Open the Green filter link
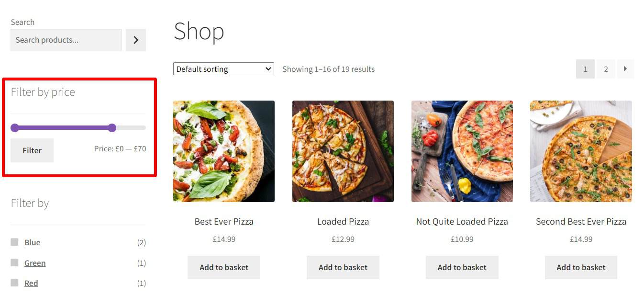The image size is (644, 296). [x=34, y=262]
